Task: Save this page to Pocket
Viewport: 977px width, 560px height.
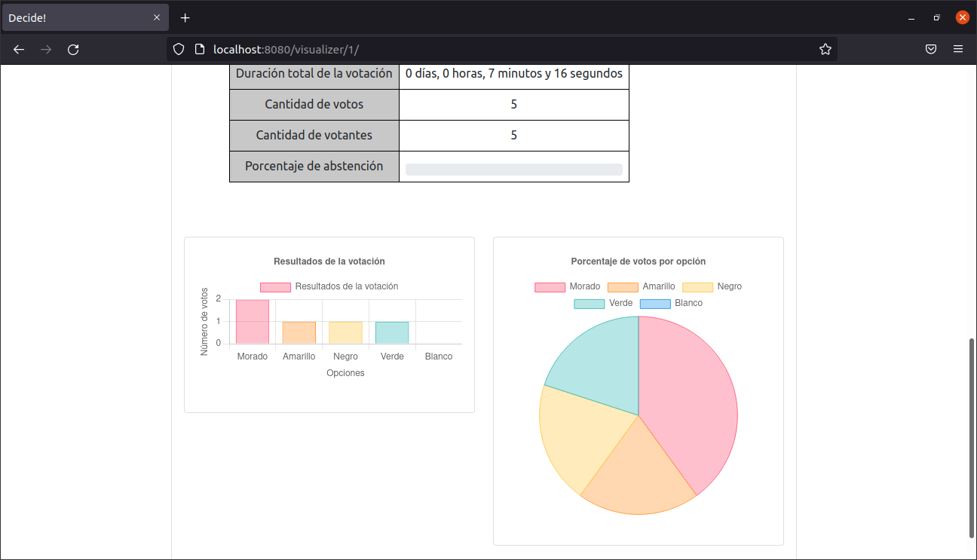Action: (931, 49)
